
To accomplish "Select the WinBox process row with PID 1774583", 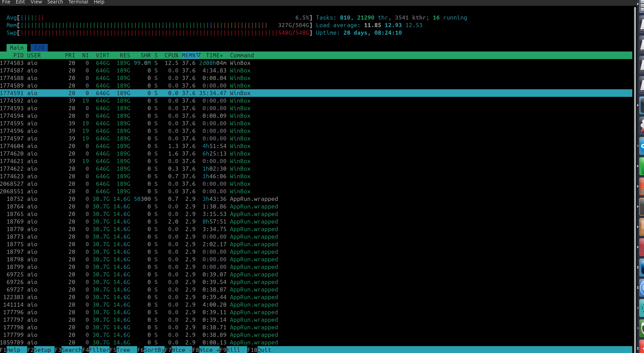I will point(316,63).
